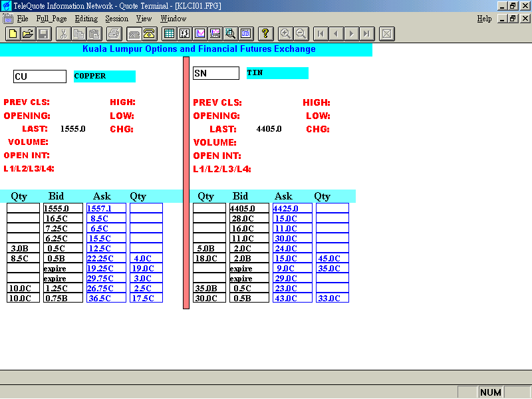Click tin ask quantity 33.0C
This screenshot has width=532, height=399.
coord(332,298)
